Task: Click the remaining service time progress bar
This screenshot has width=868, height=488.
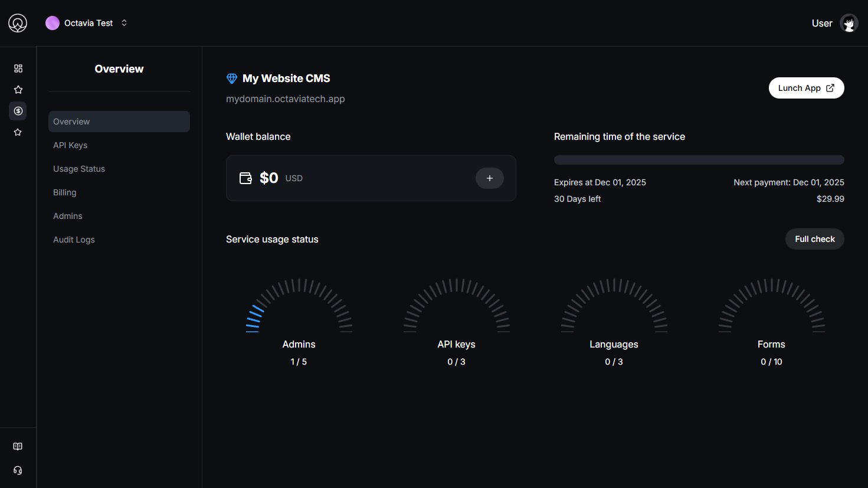Action: pos(699,159)
